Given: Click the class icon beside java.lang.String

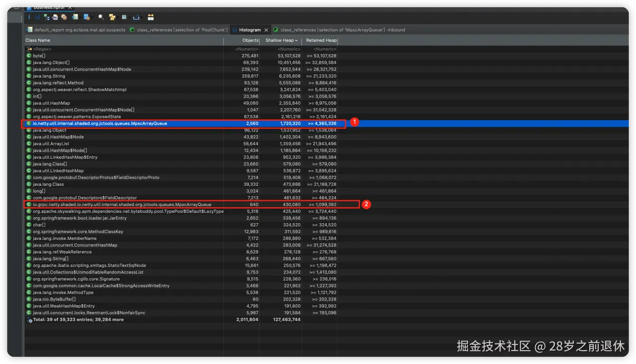Looking at the screenshot, I should click(x=29, y=76).
